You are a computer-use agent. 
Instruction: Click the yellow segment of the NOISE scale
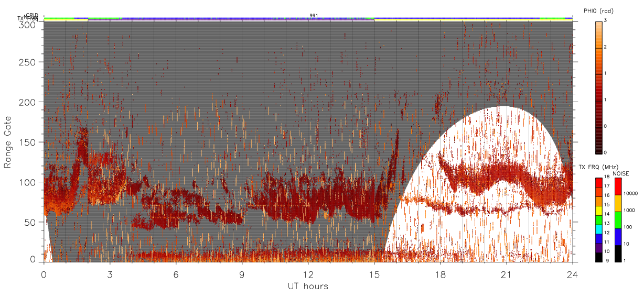pyautogui.click(x=618, y=203)
